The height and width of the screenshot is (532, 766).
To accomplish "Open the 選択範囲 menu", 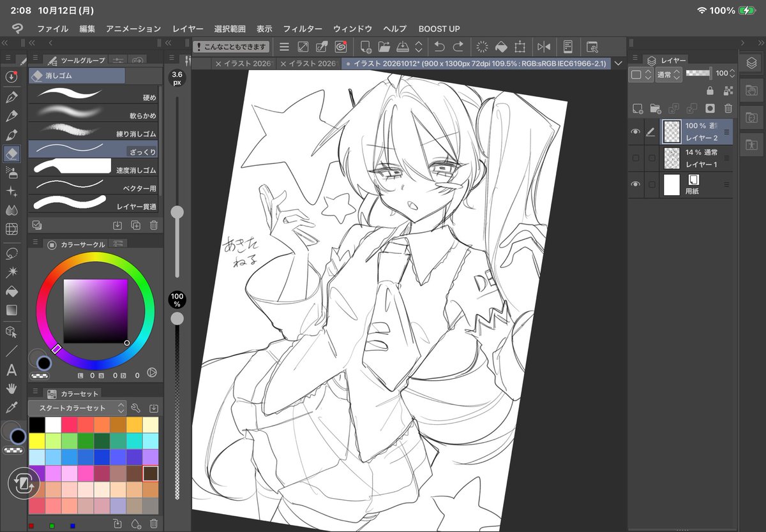I will (230, 29).
